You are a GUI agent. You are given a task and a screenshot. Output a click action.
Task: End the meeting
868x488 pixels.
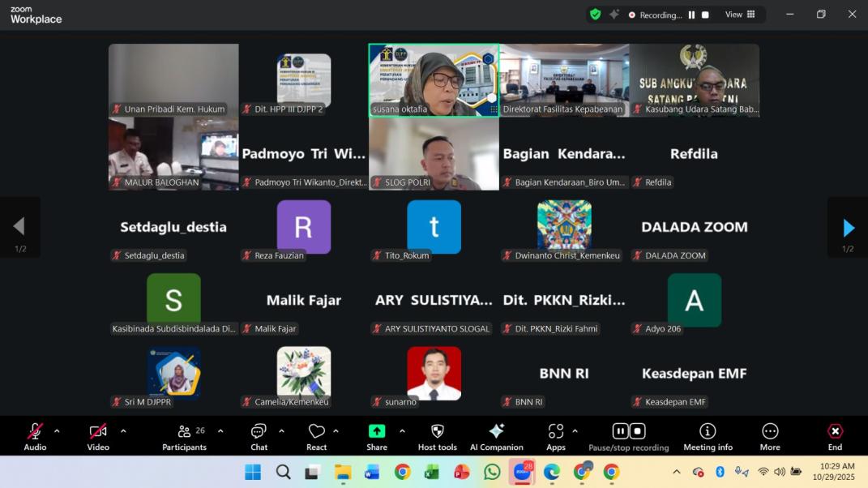(835, 436)
